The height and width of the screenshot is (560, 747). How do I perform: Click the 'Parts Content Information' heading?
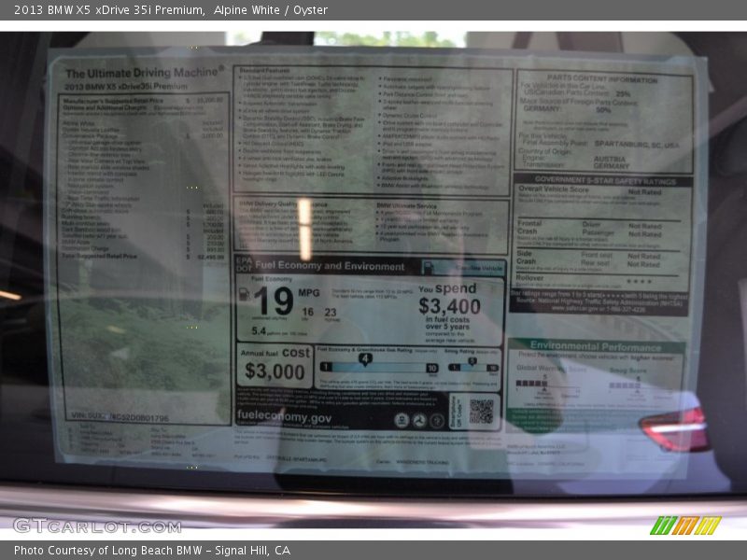click(602, 79)
